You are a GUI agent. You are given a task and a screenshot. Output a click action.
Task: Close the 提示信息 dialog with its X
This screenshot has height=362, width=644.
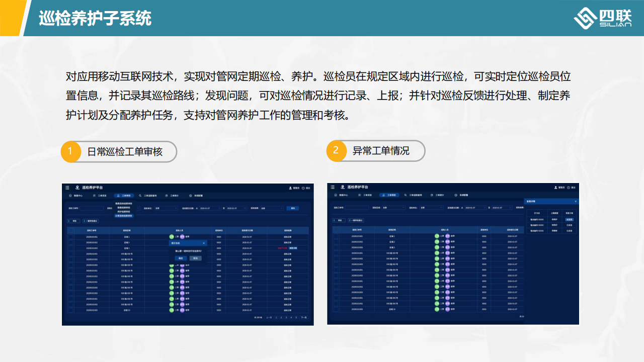(x=204, y=243)
